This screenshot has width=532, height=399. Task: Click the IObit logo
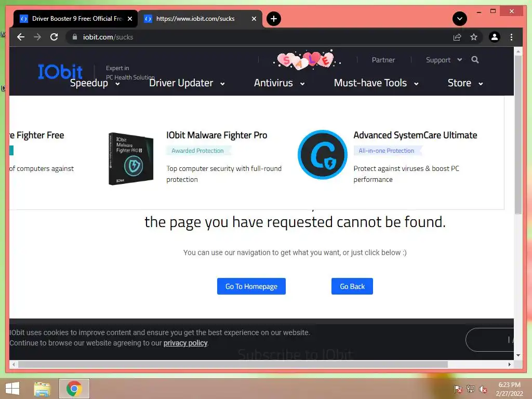click(60, 71)
